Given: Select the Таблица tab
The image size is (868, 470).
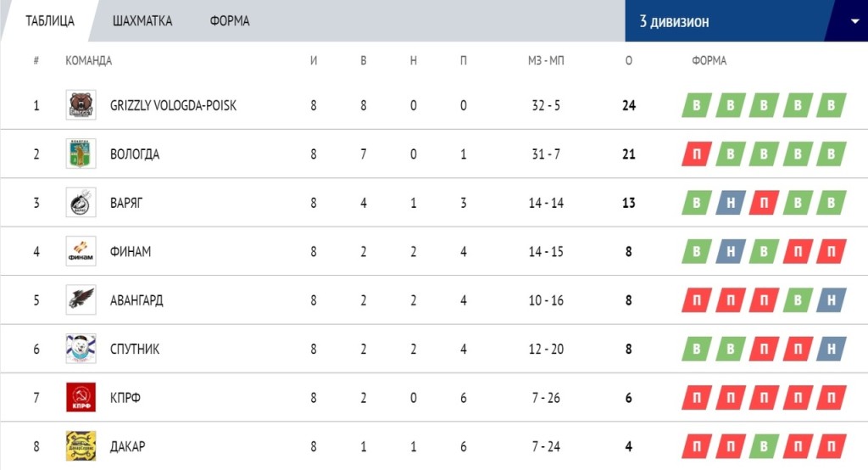Looking at the screenshot, I should click(50, 21).
